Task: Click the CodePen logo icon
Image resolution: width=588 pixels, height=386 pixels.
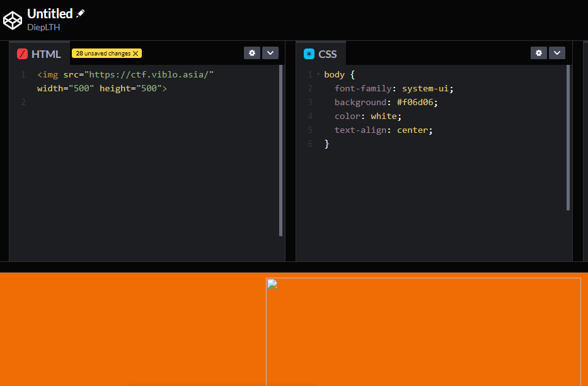Action: (13, 20)
